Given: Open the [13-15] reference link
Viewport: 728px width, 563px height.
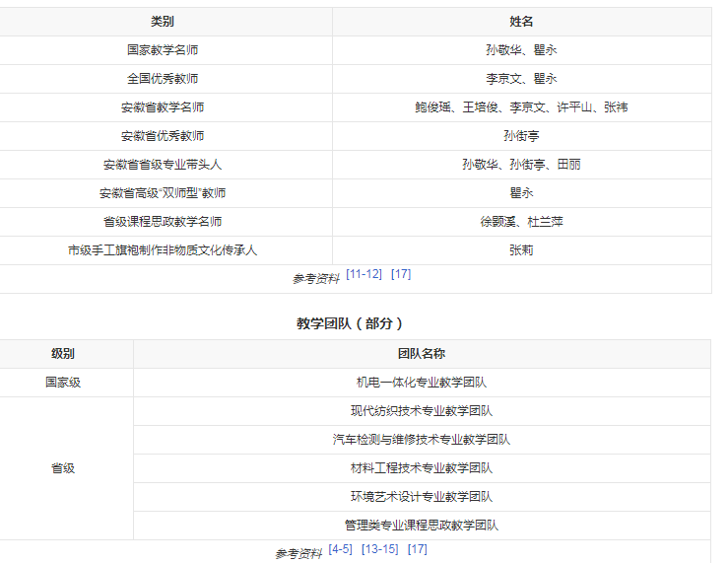Looking at the screenshot, I should click(x=379, y=549).
